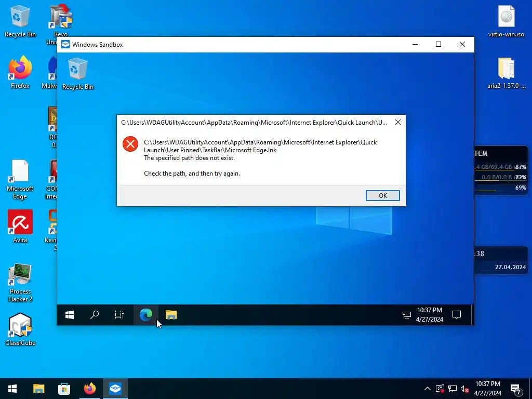Image resolution: width=532 pixels, height=399 pixels.
Task: Click 'The specified path does not exist.' text
Action: coord(189,158)
